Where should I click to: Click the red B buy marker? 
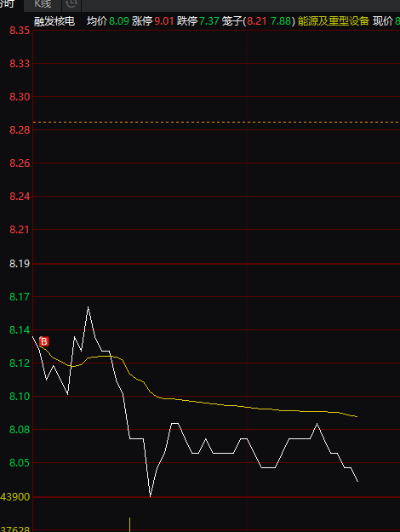point(43,341)
